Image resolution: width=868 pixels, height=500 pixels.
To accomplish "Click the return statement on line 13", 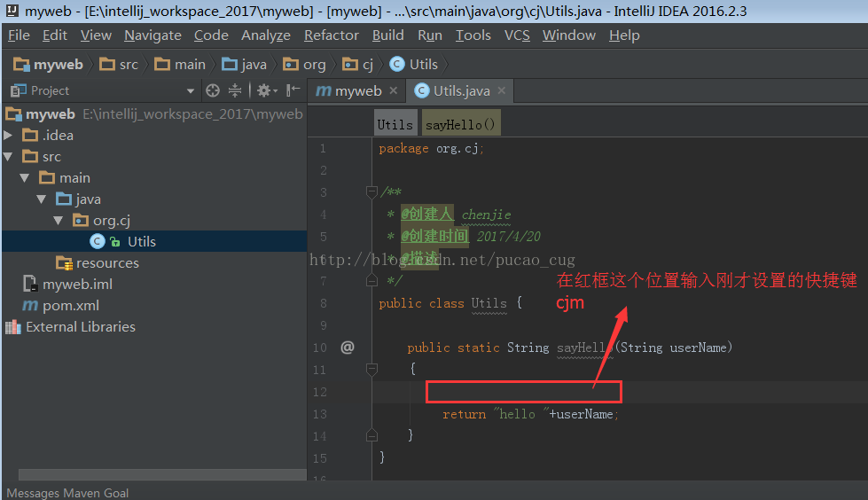I will tap(530, 414).
